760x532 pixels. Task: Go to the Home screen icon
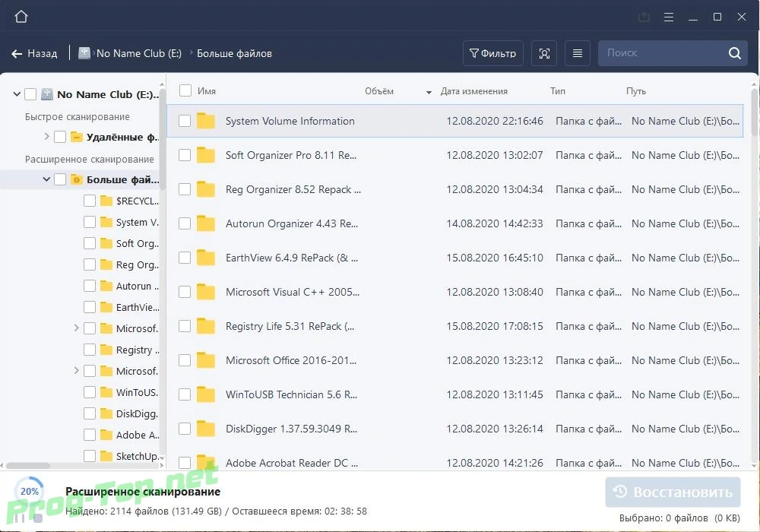click(21, 17)
